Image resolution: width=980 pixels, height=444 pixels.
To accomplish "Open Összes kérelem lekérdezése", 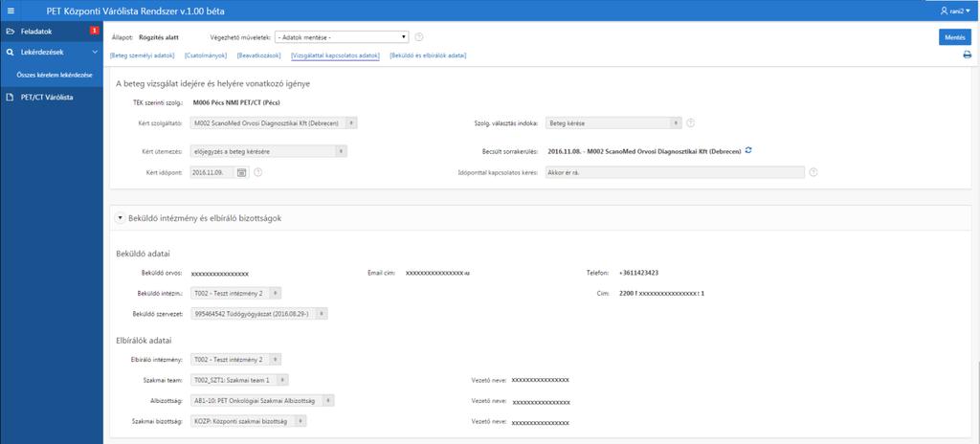I will click(55, 75).
